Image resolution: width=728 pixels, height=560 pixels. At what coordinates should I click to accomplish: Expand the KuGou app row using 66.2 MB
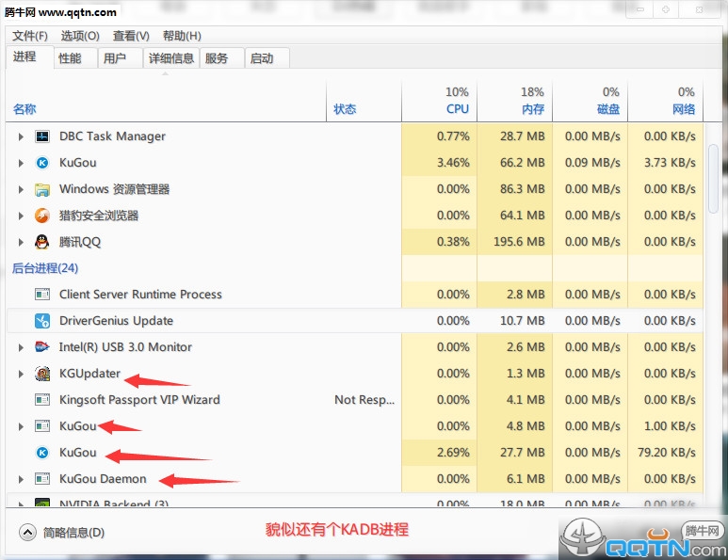point(21,163)
